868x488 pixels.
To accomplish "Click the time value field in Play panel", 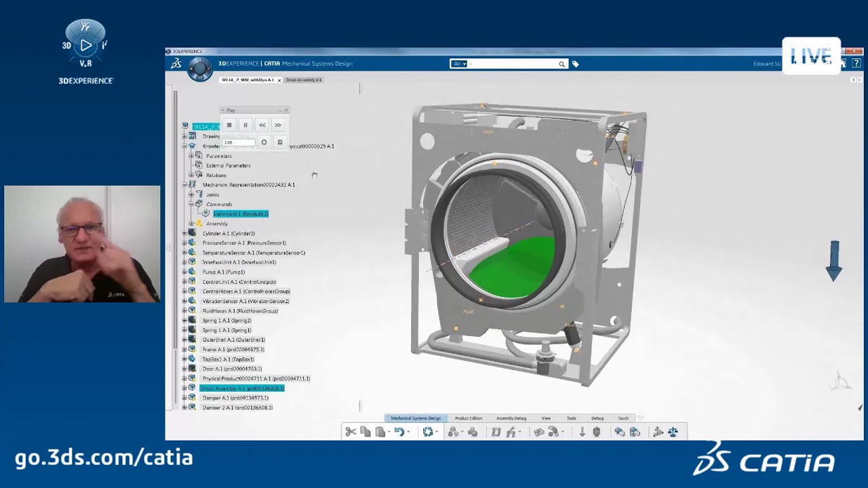I will click(x=238, y=142).
